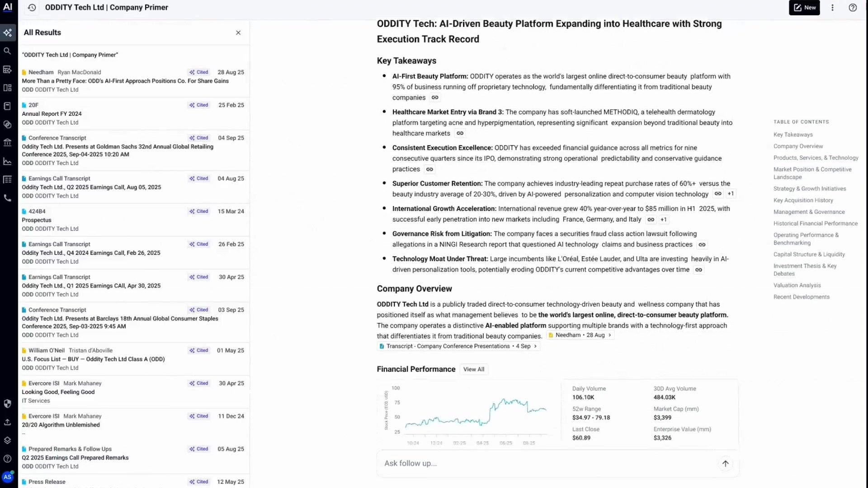Open Needham More Than a Pretty Face result

pos(125,81)
